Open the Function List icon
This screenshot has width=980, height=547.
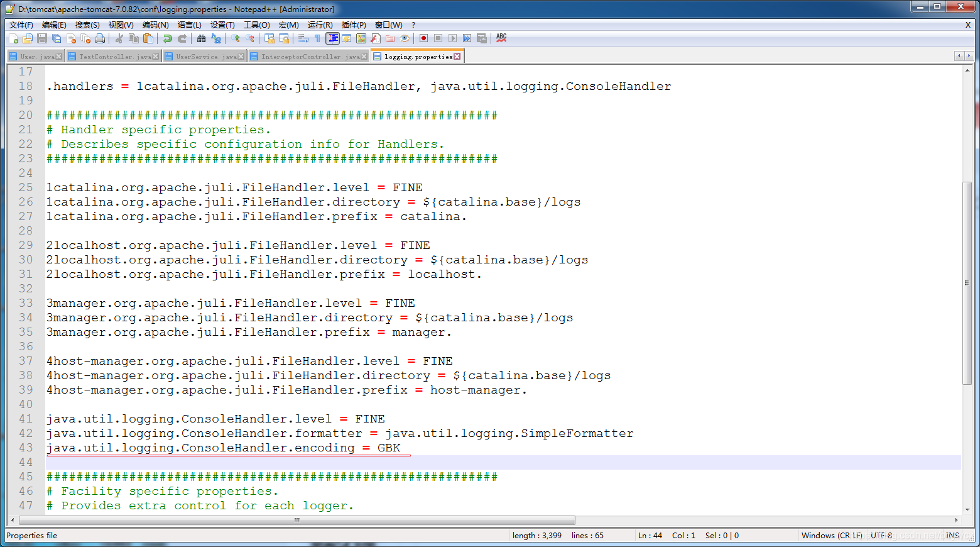coord(376,38)
